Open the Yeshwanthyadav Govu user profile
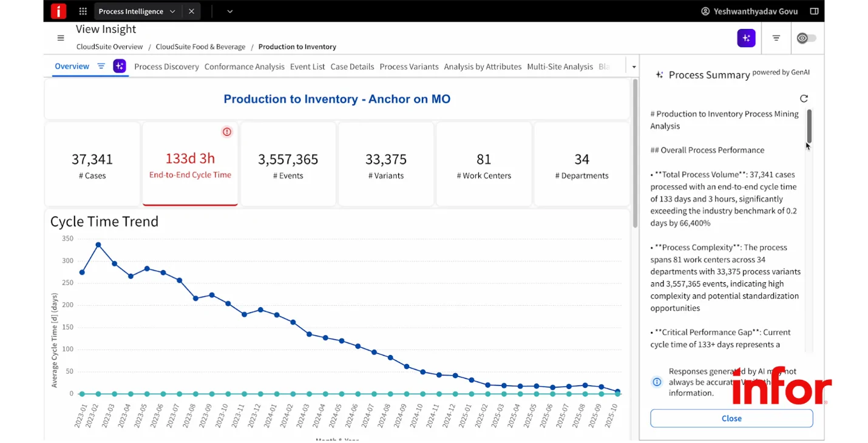868x443 pixels. pyautogui.click(x=749, y=12)
